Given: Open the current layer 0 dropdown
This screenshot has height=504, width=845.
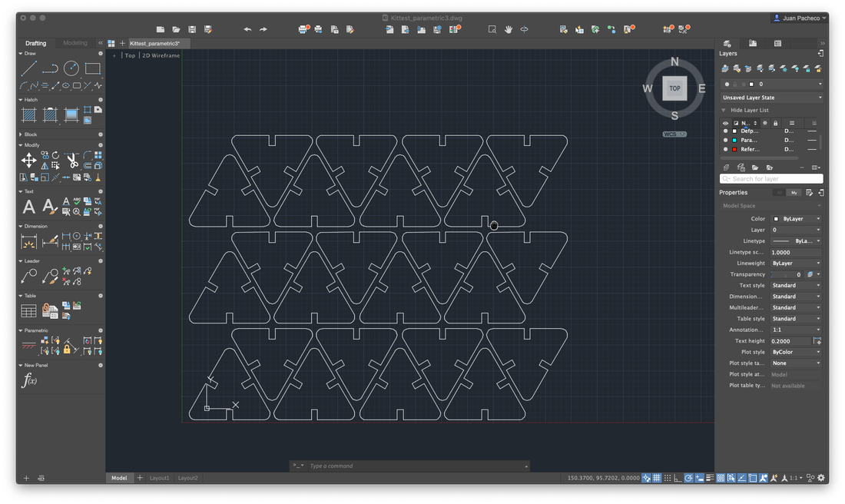Looking at the screenshot, I should coord(772,84).
